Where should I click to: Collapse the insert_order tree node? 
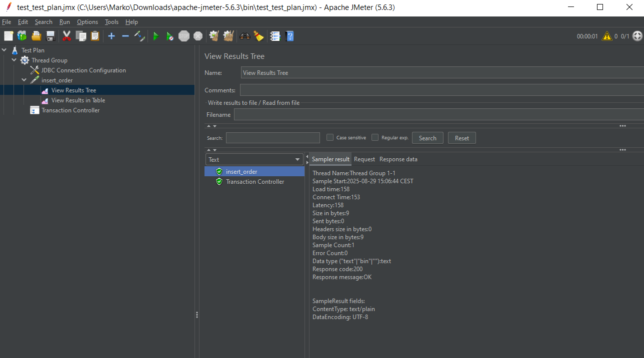[24, 80]
